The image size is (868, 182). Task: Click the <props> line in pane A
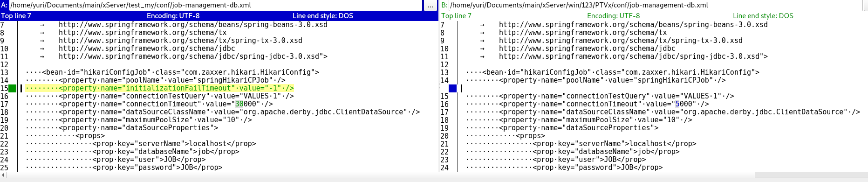pos(65,136)
